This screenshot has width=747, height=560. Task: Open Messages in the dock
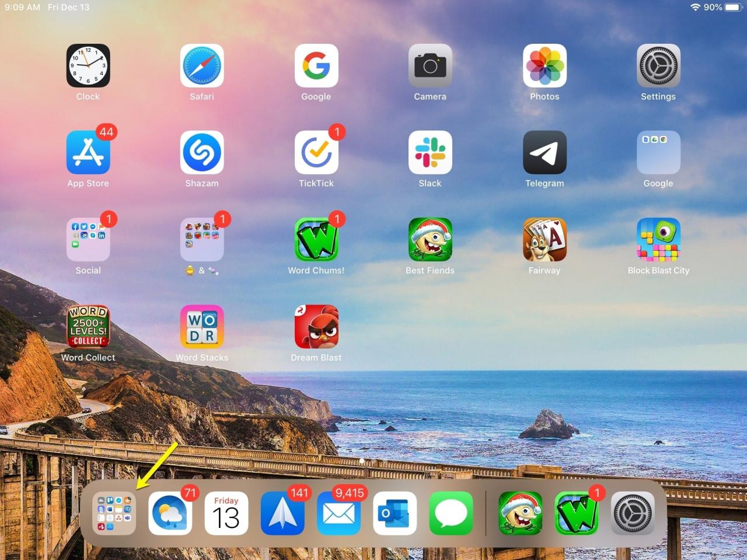451,513
